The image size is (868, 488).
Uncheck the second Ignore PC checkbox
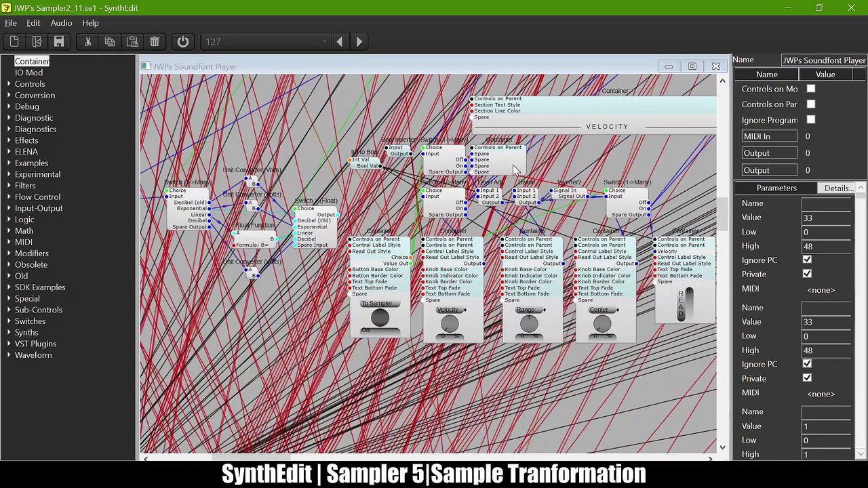807,365
